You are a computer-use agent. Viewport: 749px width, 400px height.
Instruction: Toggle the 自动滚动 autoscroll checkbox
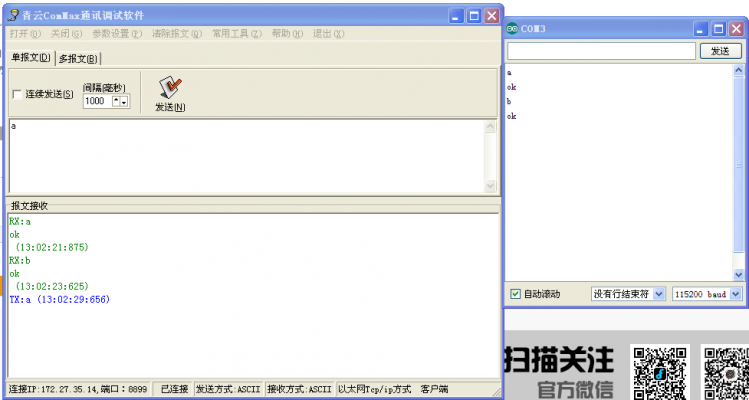(515, 294)
